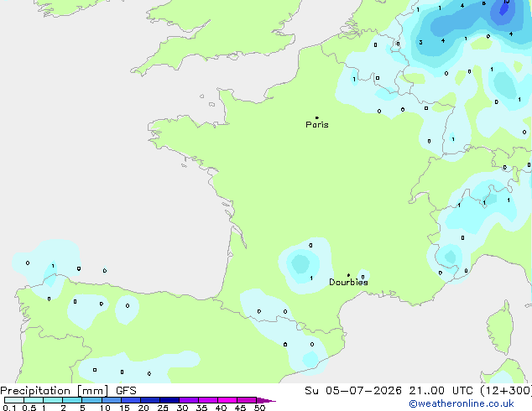Image resolution: width=532 pixels, height=411 pixels.
Task: Click the 'Precipitation [mm]' title text
Action: point(55,391)
